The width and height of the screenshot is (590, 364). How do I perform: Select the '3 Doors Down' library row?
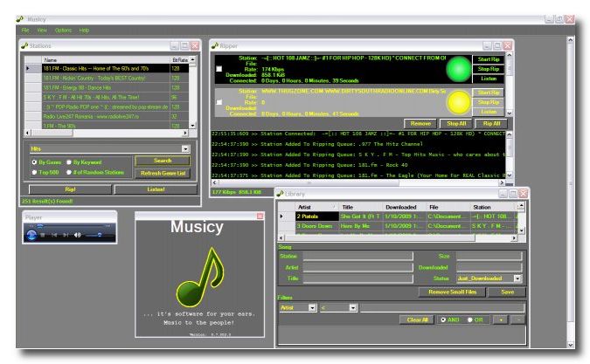click(x=399, y=226)
